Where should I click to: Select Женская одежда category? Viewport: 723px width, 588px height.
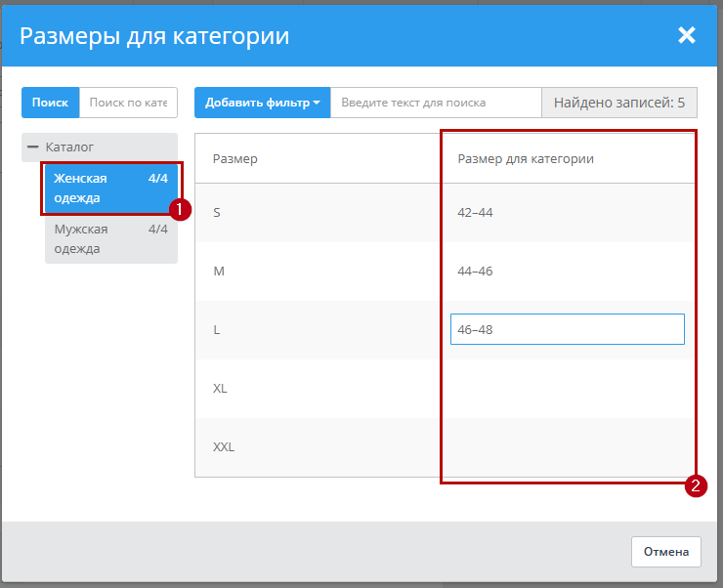point(110,189)
